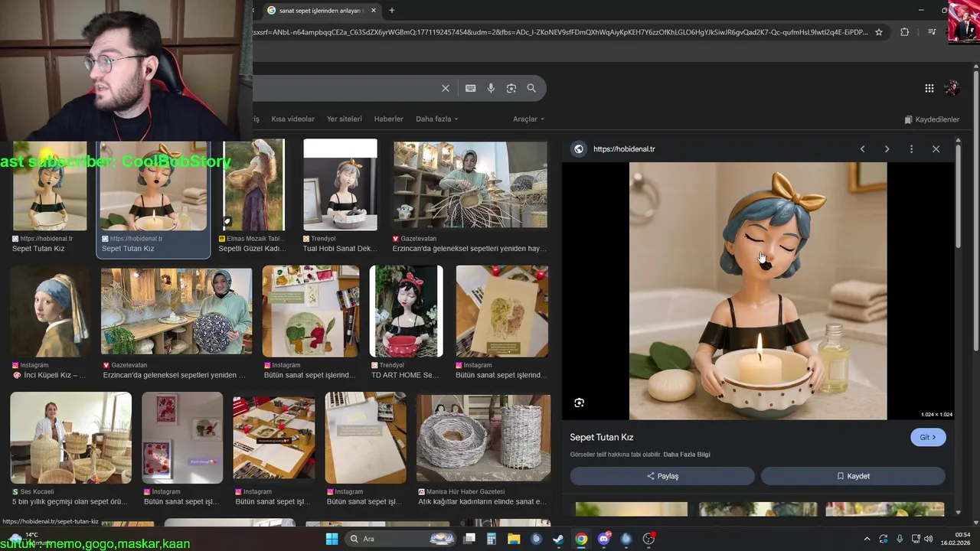Click the large preview image of the figurine

[758, 291]
